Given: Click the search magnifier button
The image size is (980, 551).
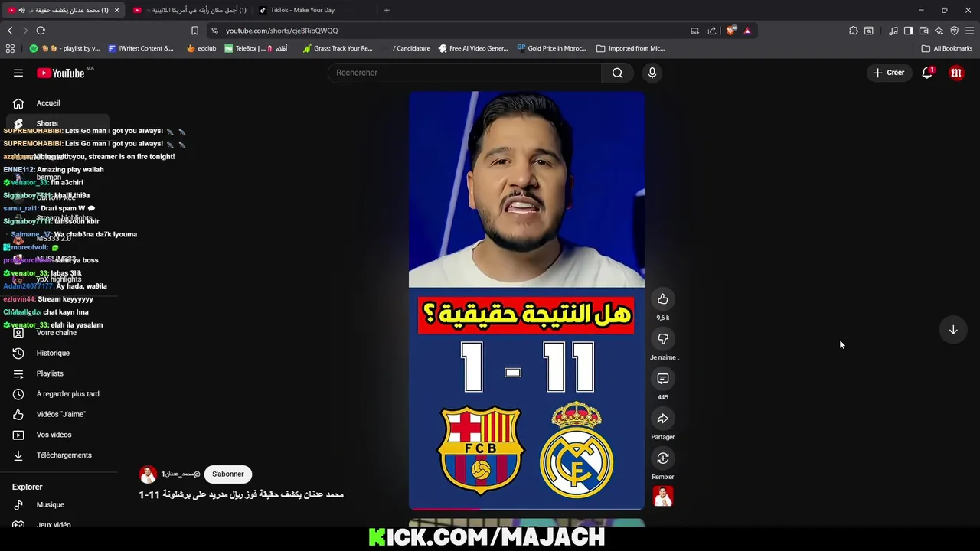Looking at the screenshot, I should click(618, 73).
